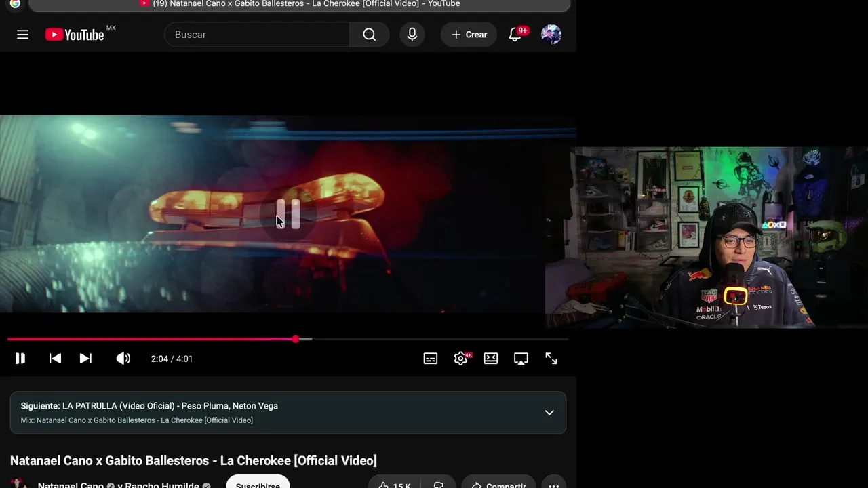The width and height of the screenshot is (868, 488).
Task: Click the paused video frame to resume
Action: tap(288, 213)
